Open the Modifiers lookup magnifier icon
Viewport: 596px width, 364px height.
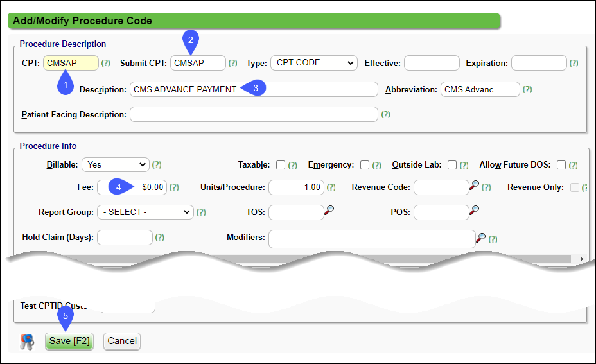click(x=480, y=238)
